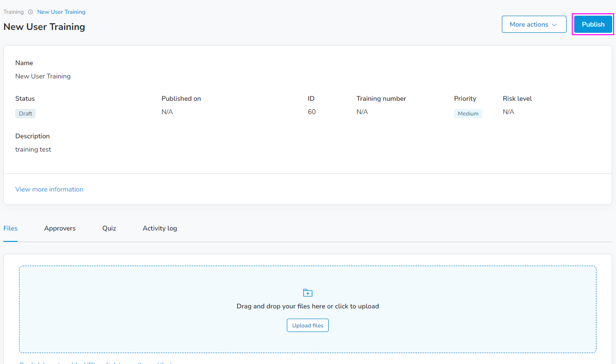Viewport: 616px width, 364px height.
Task: Navigate to Training via the breadcrumb
Action: point(13,11)
